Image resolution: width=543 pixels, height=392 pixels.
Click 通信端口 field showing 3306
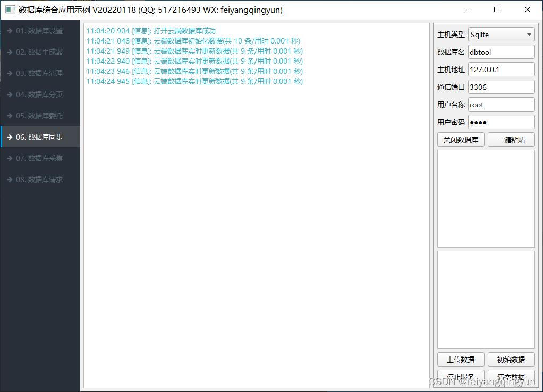(502, 87)
